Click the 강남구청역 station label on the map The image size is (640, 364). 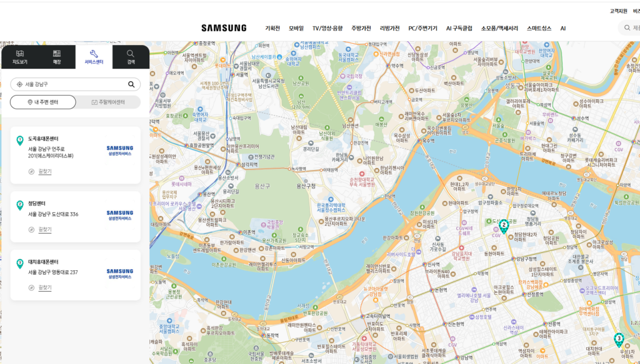click(526, 258)
